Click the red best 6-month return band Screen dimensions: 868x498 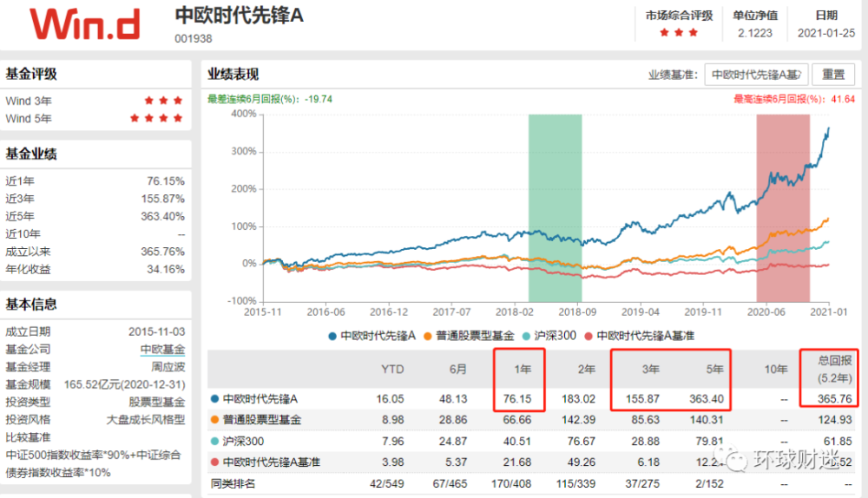coord(783,207)
